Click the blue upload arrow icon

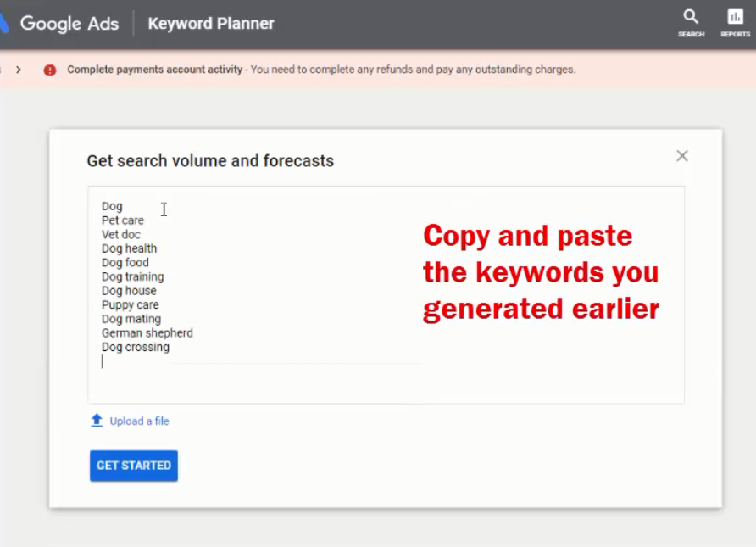coord(97,421)
